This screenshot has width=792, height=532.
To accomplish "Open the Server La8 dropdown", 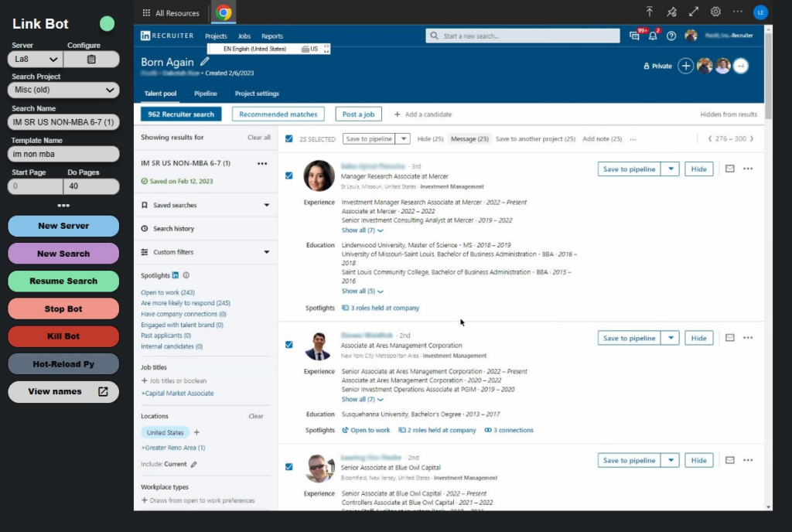I will (36, 59).
